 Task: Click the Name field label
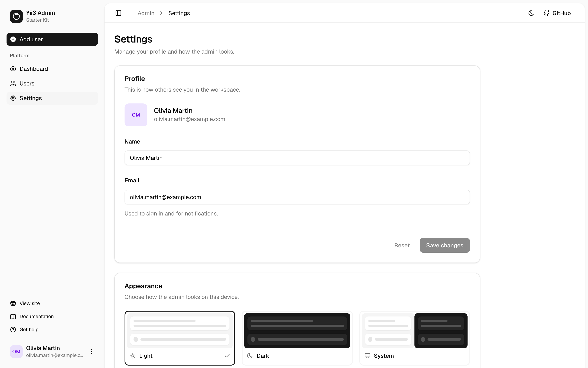coord(133,142)
